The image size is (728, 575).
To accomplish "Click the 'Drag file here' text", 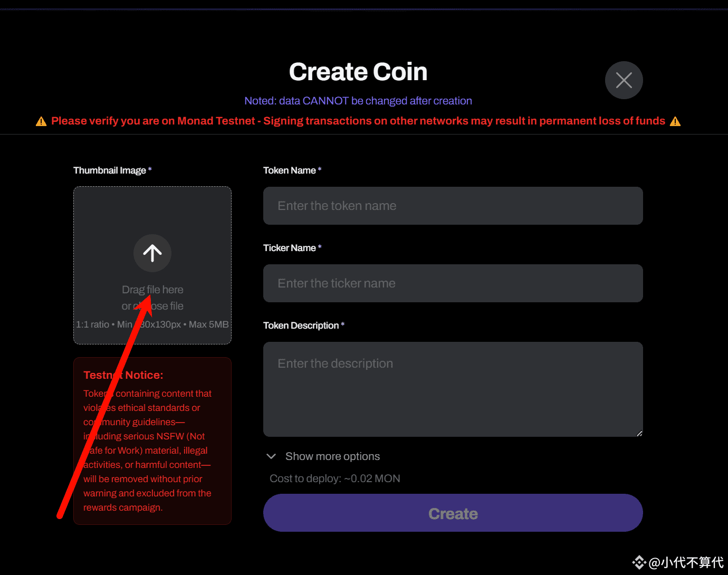I will 152,290.
